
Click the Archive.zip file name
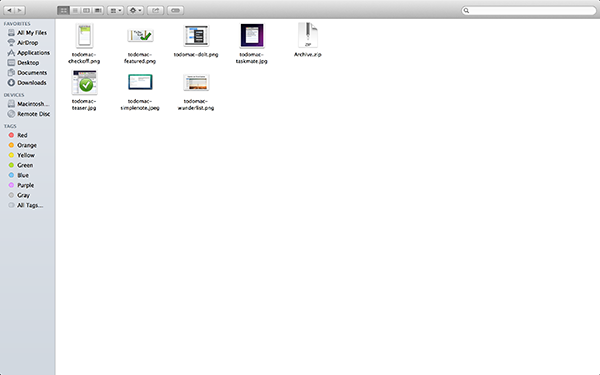(x=308, y=55)
